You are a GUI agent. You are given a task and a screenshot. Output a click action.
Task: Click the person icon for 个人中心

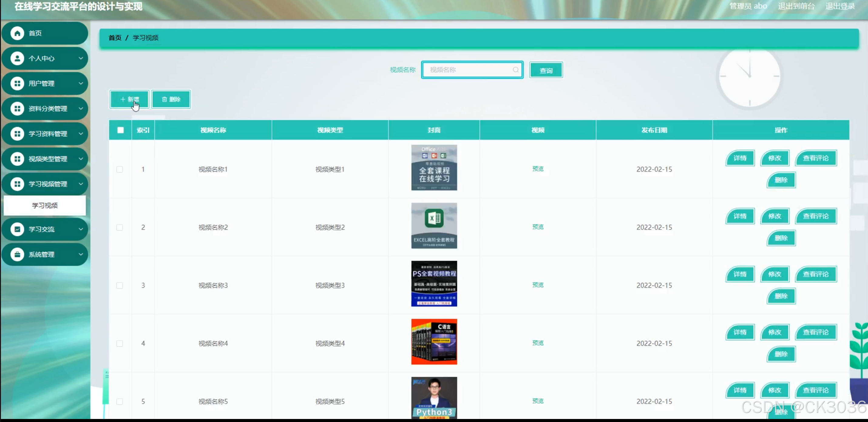pyautogui.click(x=17, y=58)
